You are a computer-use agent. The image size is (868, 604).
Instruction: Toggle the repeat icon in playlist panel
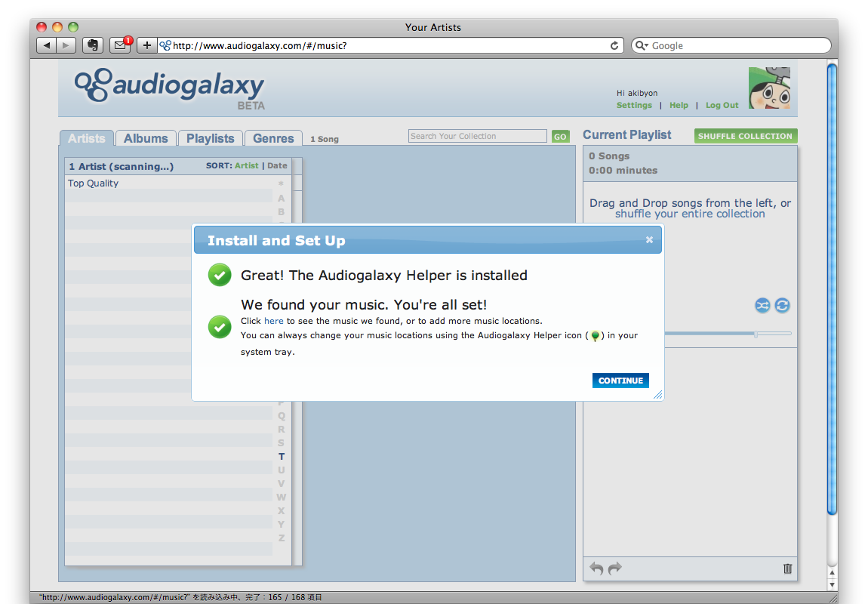(x=782, y=305)
